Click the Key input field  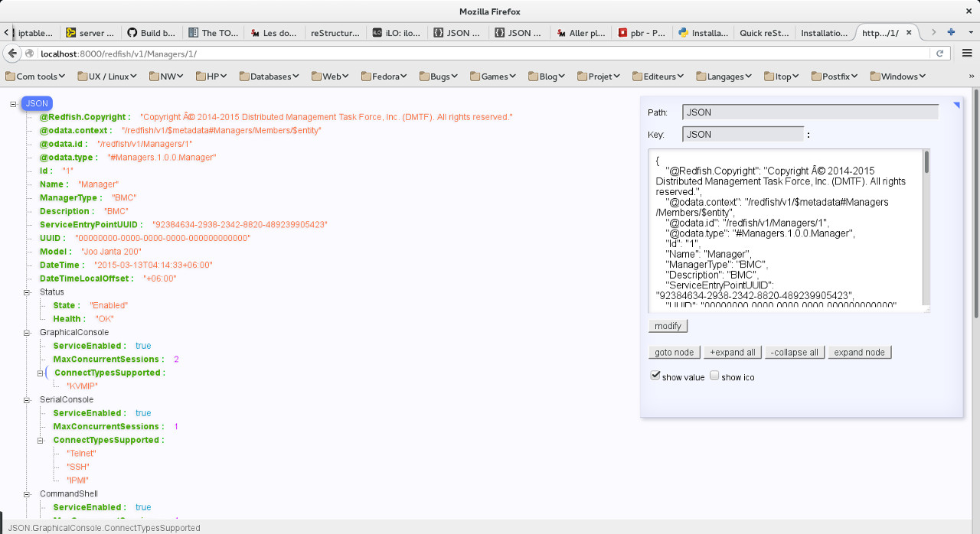(x=743, y=135)
